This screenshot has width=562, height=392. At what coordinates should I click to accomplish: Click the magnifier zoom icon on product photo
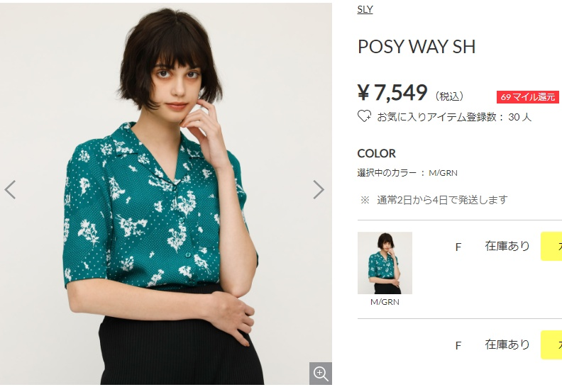click(x=321, y=374)
